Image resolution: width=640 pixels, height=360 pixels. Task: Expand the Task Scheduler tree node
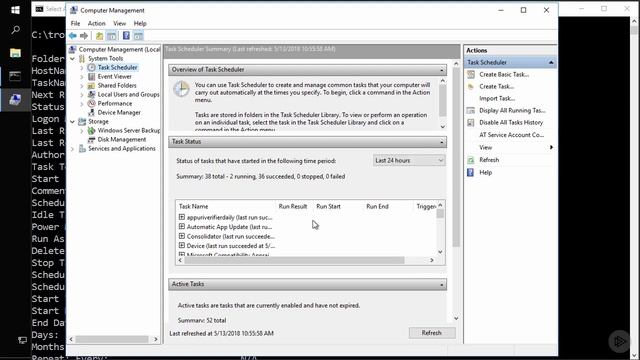tap(82, 68)
